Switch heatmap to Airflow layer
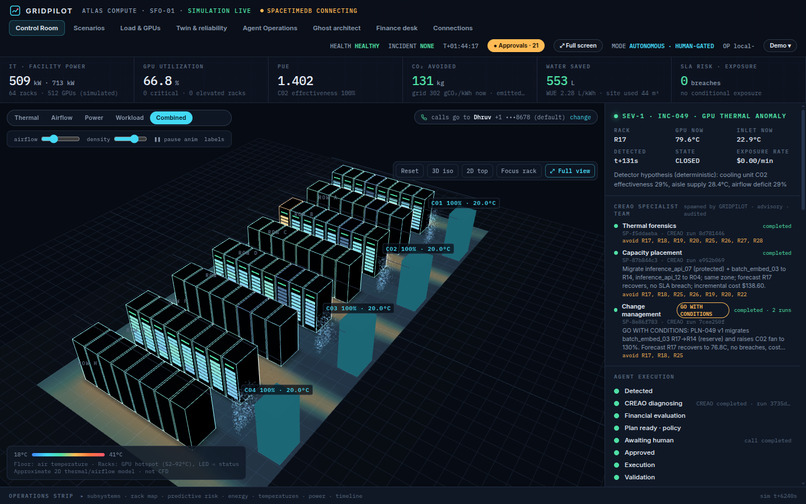The image size is (806, 504). tap(62, 118)
